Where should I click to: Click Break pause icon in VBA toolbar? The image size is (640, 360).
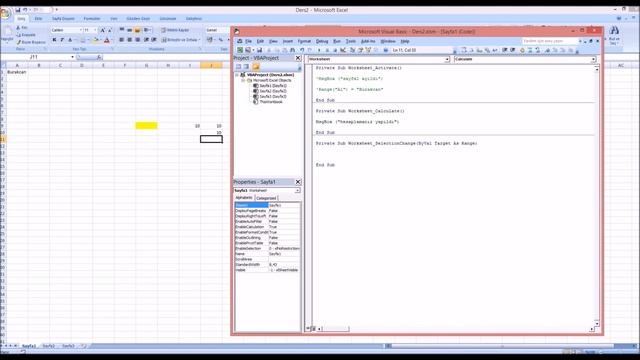click(x=327, y=50)
